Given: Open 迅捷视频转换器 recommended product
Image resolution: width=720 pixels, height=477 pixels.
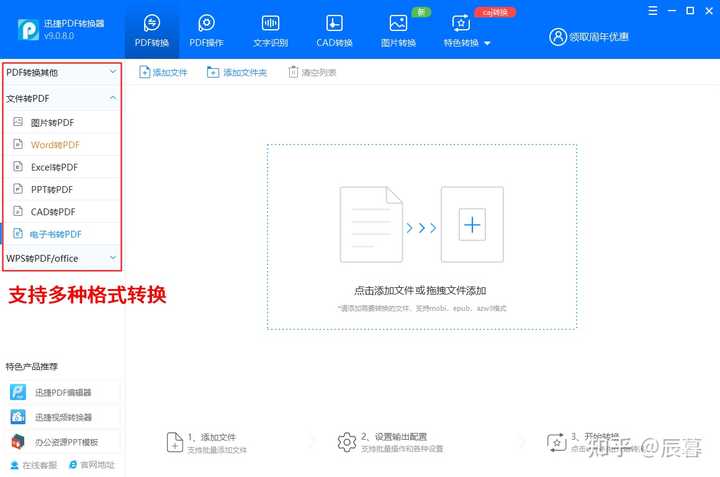Looking at the screenshot, I should [63, 417].
